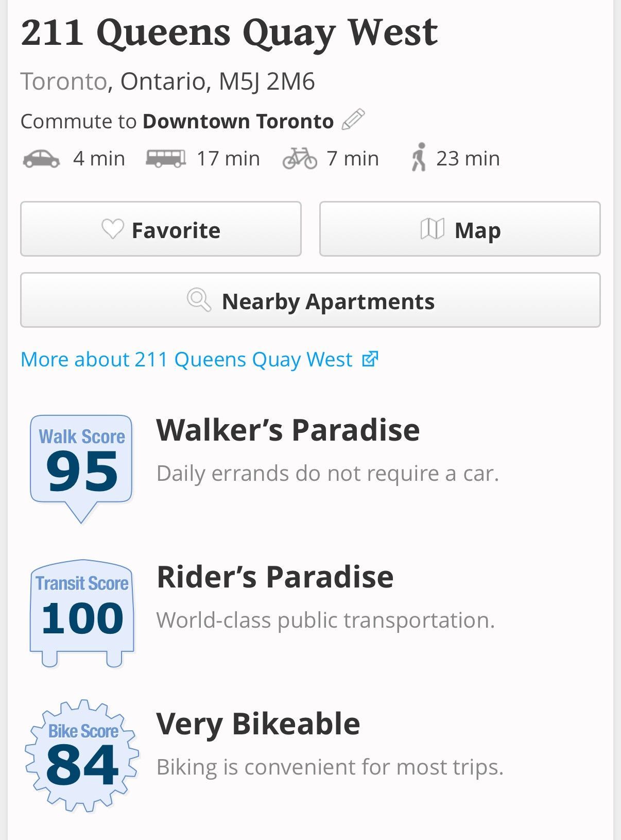The image size is (621, 840).
Task: Toggle Favorite for this address
Action: point(161,229)
